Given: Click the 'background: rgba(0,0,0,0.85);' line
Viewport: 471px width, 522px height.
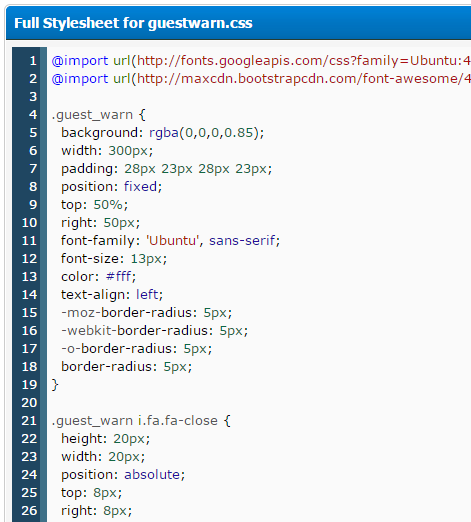Looking at the screenshot, I should pos(163,133).
